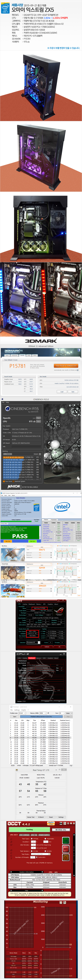Image resolution: width=82 pixels, height=980 pixels.
Task: Click Load button in 3DMark 11
Action: [x=62, y=392]
